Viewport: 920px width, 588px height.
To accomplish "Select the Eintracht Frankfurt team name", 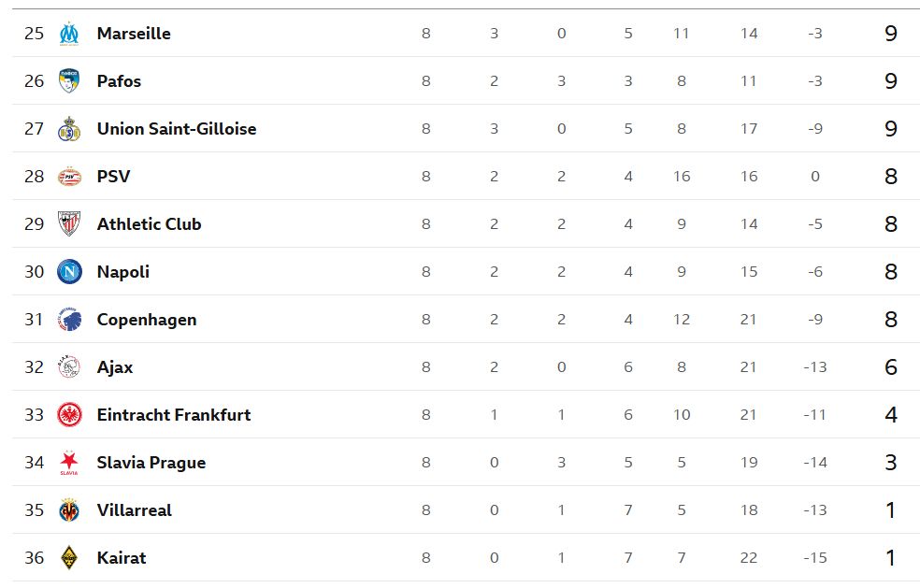I will pyautogui.click(x=173, y=415).
